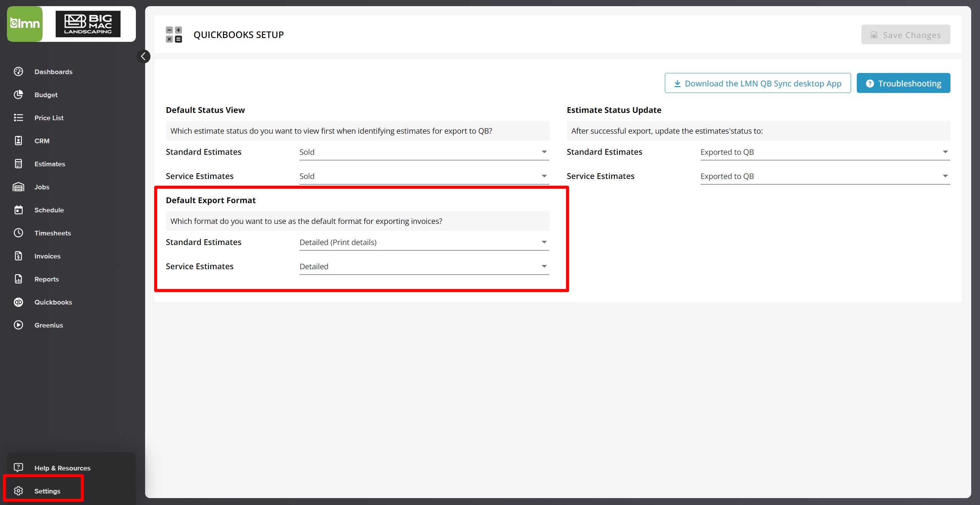Open Default Export Format Service Estimates dropdown
Viewport: 980px width, 505px height.
point(424,267)
